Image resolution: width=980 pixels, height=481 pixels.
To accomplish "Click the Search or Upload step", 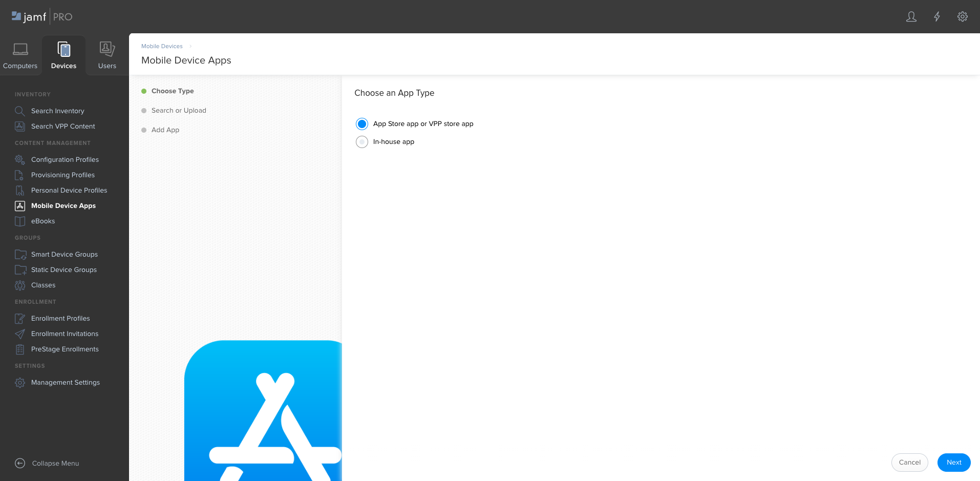I will tap(179, 111).
